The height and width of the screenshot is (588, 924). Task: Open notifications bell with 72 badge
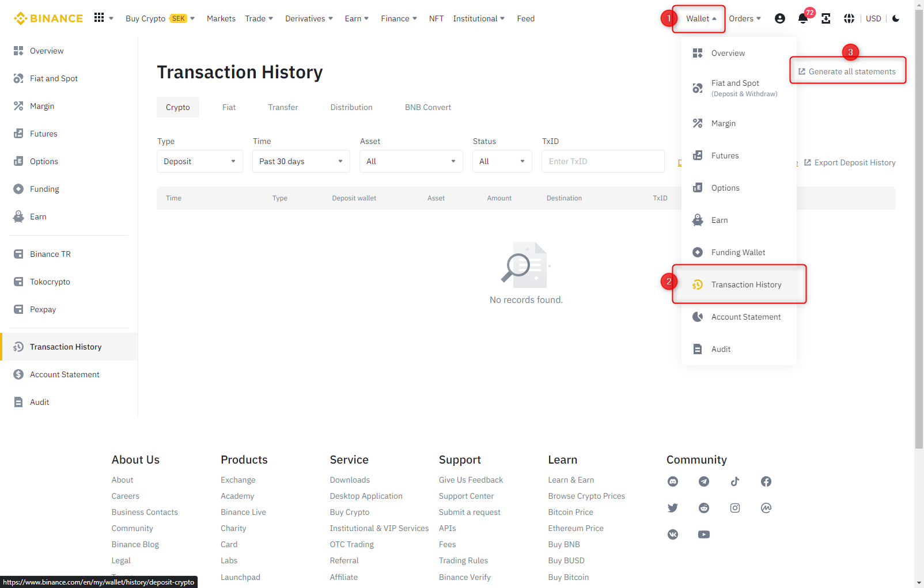click(803, 18)
